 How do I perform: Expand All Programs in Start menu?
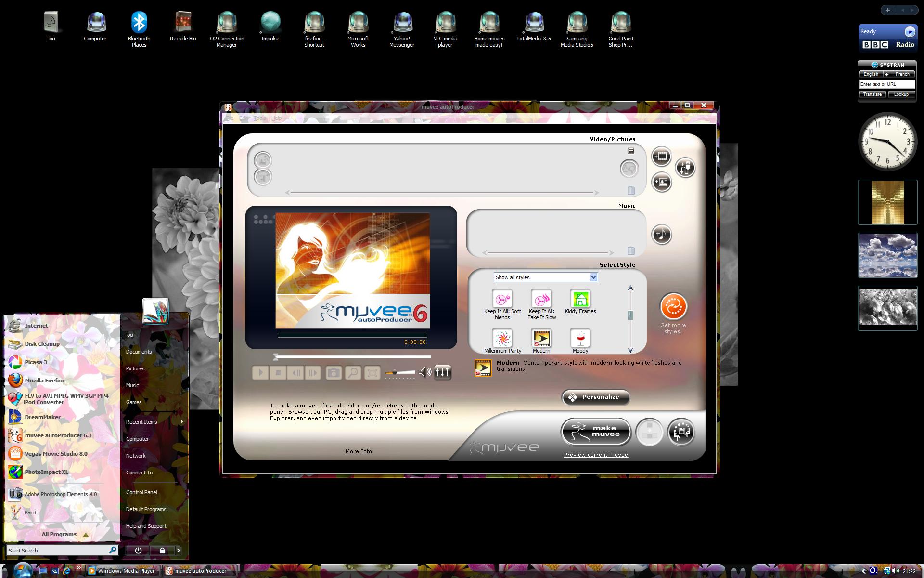(64, 534)
